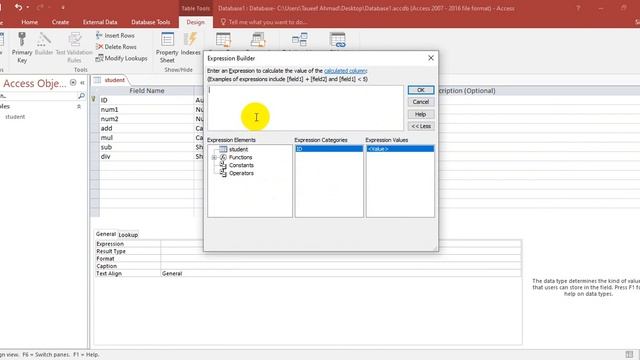Click the navigation pane search icon
Image resolution: width=640 pixels, height=360 pixels.
coord(81,96)
